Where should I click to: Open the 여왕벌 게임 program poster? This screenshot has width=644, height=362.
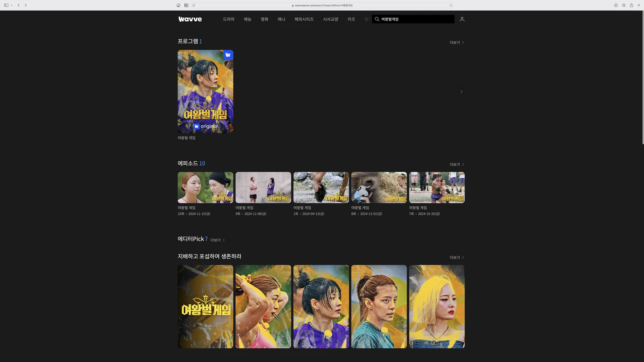click(x=205, y=91)
